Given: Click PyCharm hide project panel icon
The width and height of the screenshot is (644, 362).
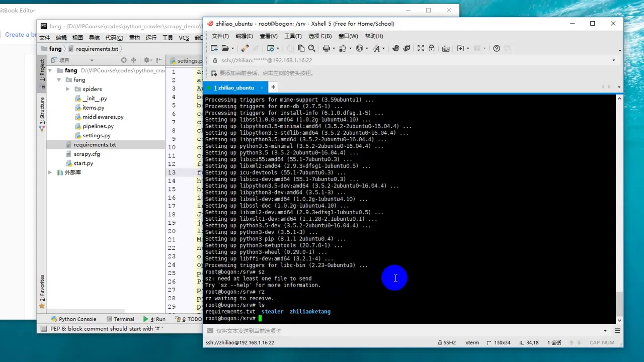Looking at the screenshot, I should [x=159, y=60].
